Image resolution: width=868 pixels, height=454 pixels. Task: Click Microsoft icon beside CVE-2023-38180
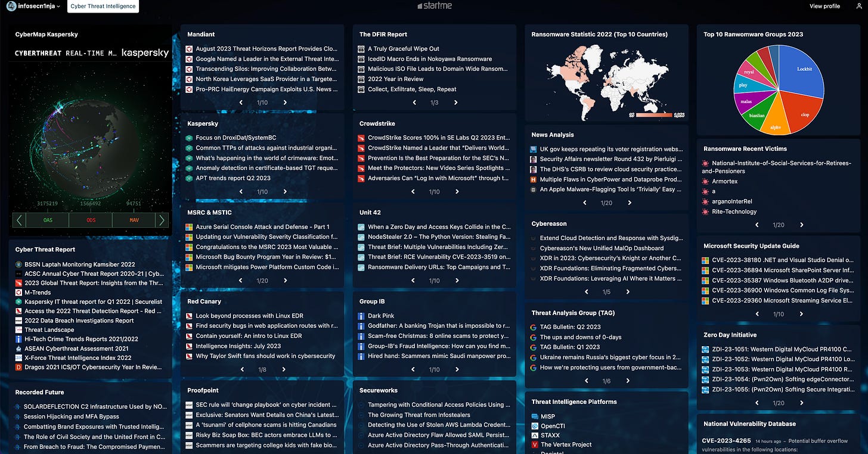[x=706, y=260]
